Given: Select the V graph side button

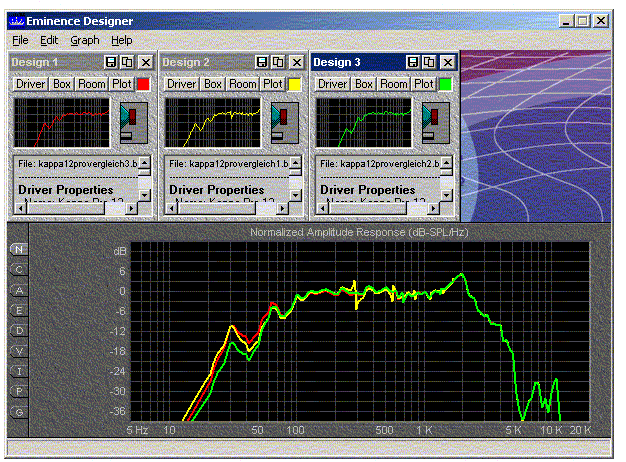Looking at the screenshot, I should (x=19, y=351).
